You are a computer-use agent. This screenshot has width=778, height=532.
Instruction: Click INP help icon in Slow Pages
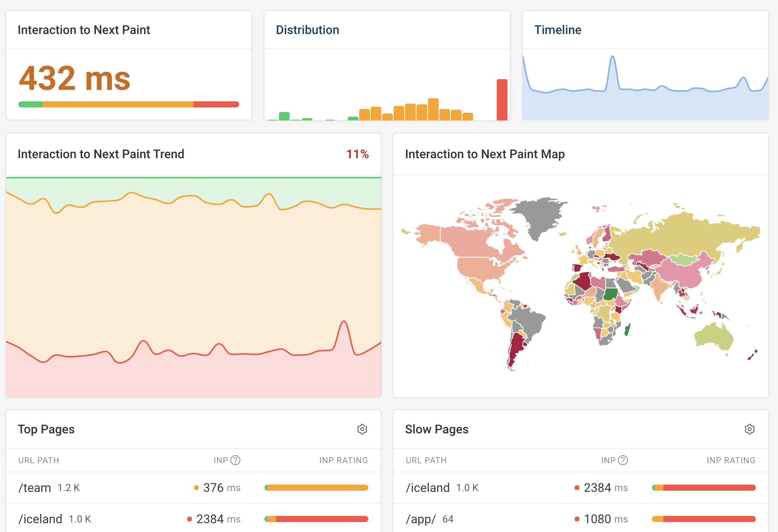click(623, 460)
